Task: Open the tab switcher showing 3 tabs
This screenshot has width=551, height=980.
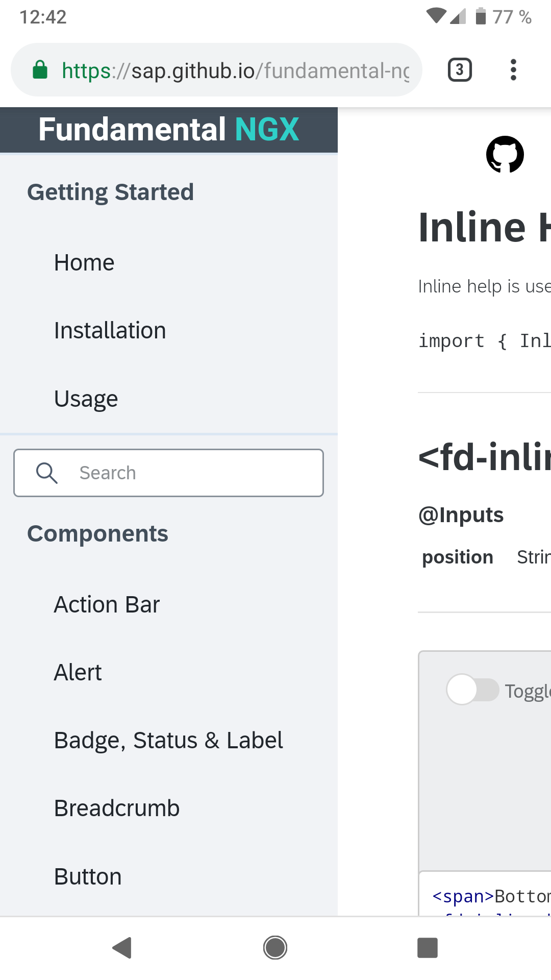Action: tap(460, 70)
